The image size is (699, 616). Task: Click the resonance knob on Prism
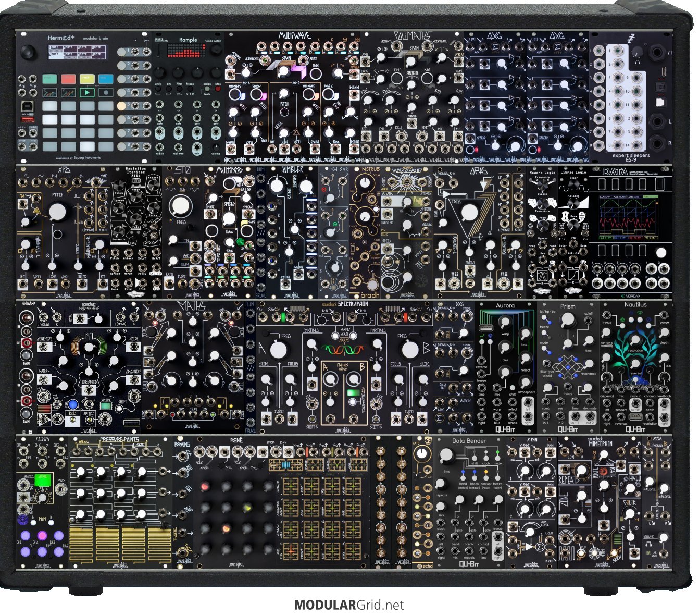click(588, 364)
